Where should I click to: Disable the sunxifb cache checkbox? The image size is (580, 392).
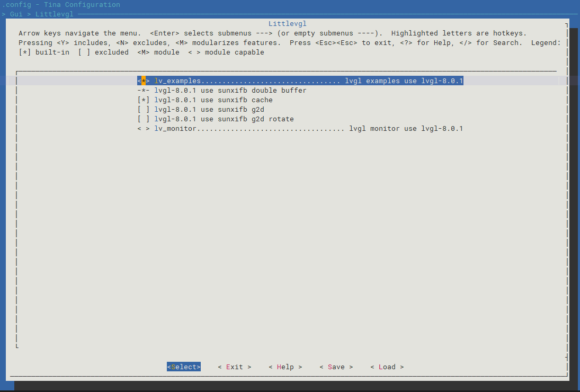[x=144, y=100]
